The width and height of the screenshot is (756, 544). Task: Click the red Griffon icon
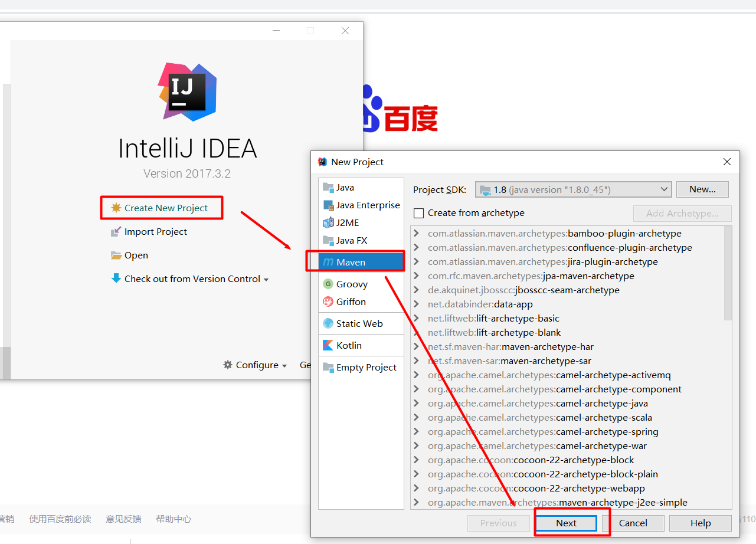coord(328,302)
